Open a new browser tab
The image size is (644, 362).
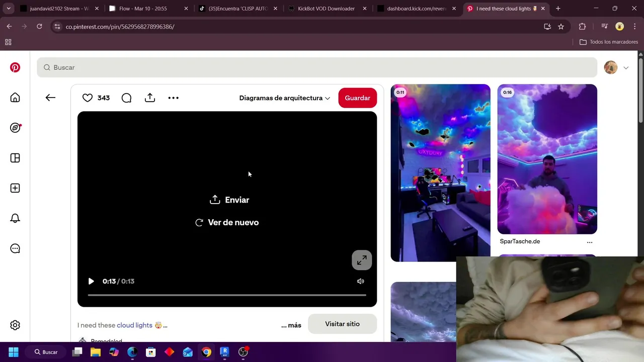click(558, 9)
